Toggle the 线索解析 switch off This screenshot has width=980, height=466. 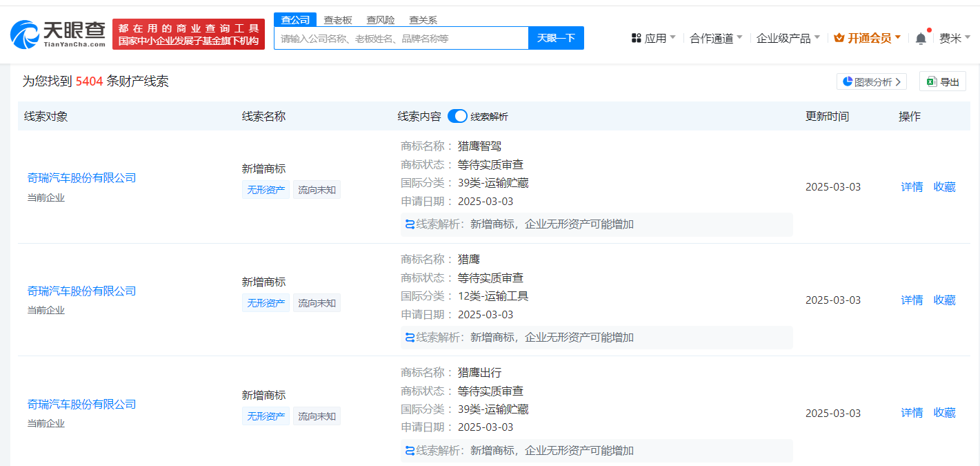coord(457,116)
